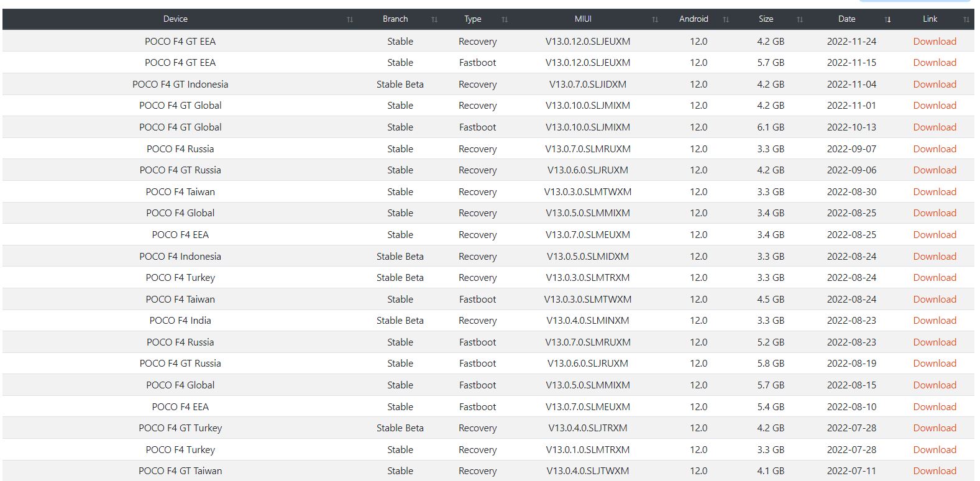Sort the table by Type using its icon
The height and width of the screenshot is (481, 980).
tap(505, 19)
